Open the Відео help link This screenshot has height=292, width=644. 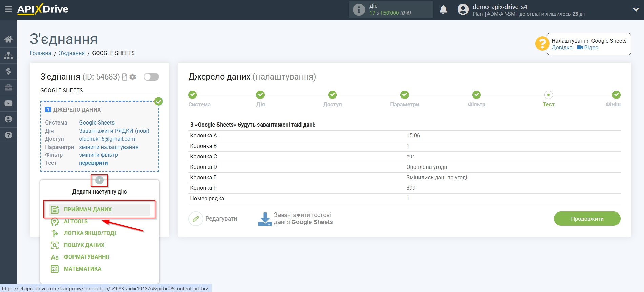point(591,48)
